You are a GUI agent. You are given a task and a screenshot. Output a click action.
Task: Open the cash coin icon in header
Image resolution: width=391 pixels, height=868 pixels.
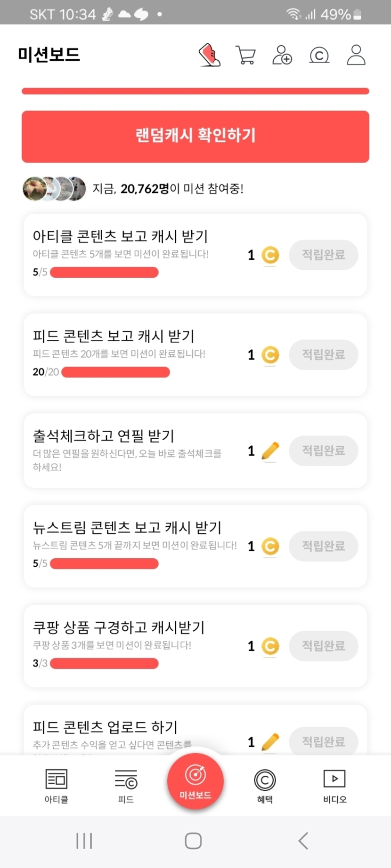(x=319, y=56)
